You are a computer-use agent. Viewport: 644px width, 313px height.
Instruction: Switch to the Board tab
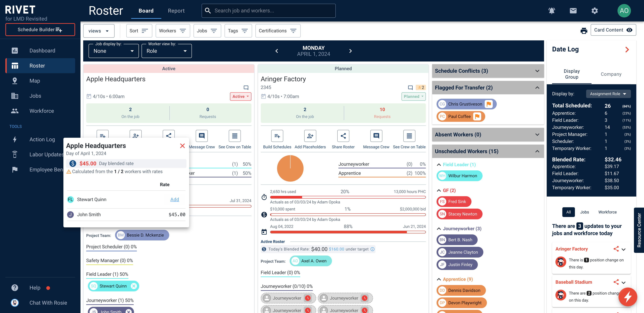pyautogui.click(x=146, y=11)
